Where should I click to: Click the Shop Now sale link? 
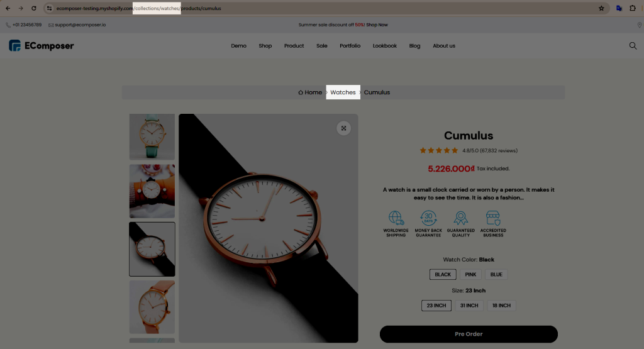[377, 25]
